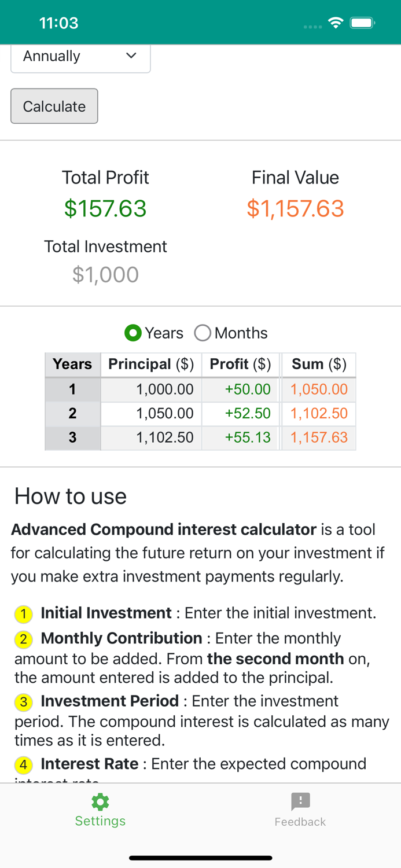Tap the yellow circle numbered 1
The image size is (401, 868).
(23, 614)
